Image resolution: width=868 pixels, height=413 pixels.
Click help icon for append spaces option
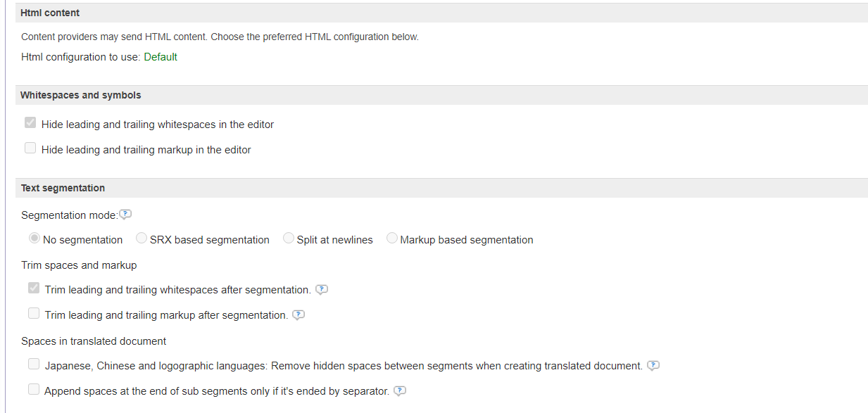[400, 390]
